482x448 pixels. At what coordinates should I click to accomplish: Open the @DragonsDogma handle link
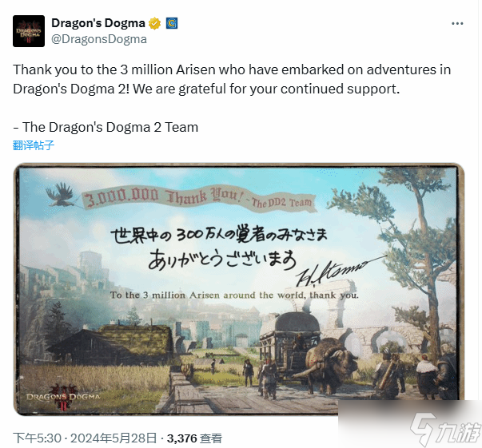(99, 39)
